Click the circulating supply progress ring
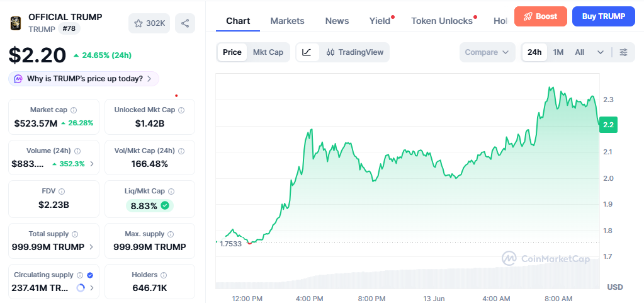The height and width of the screenshot is (303, 644). click(x=81, y=288)
